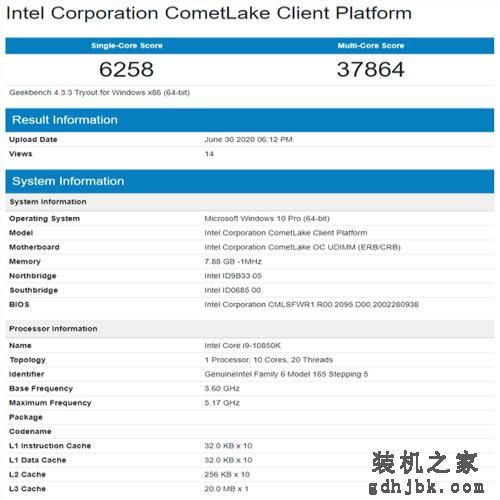Select the 'Maximum Frequency' label
This screenshot has width=500, height=500.
coord(50,403)
